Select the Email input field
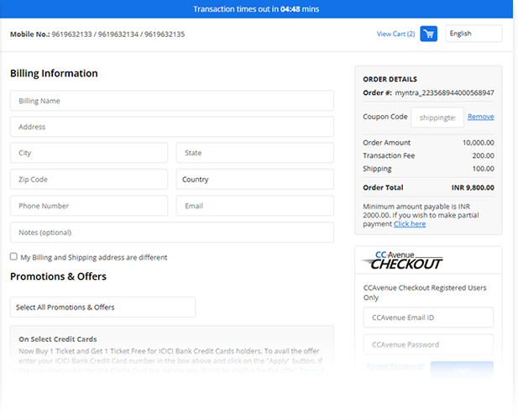Viewport: 518px width, 420px height. [x=254, y=206]
